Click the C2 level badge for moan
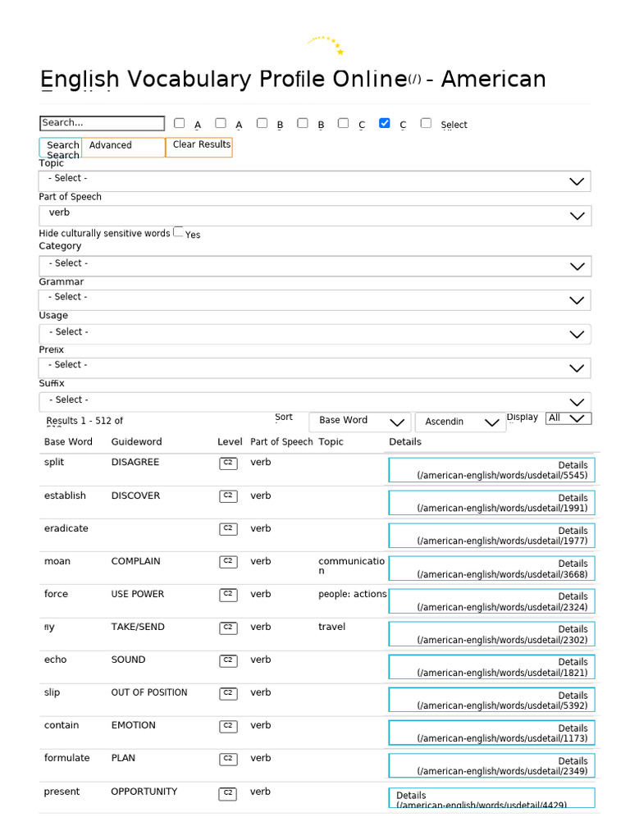 pos(228,562)
